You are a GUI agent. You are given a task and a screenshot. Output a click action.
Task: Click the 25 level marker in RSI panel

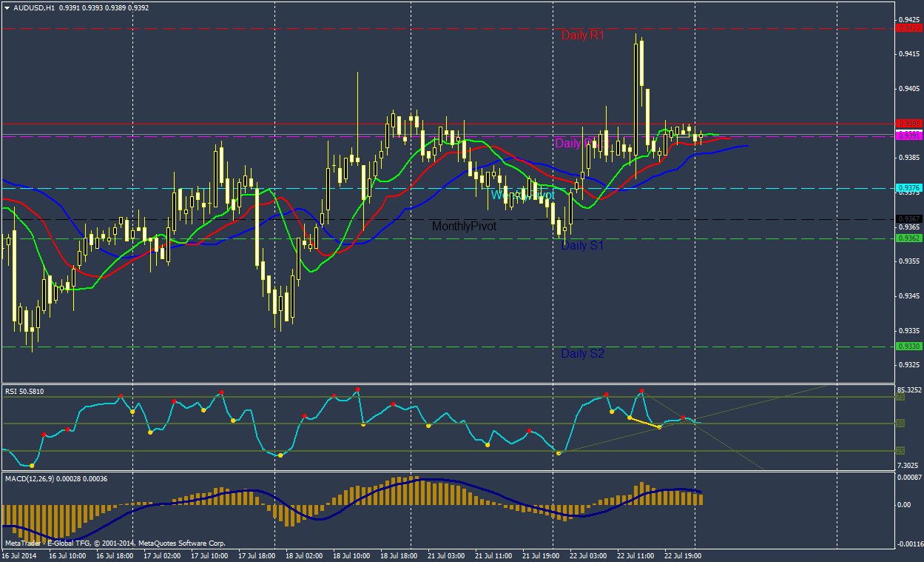[900, 450]
